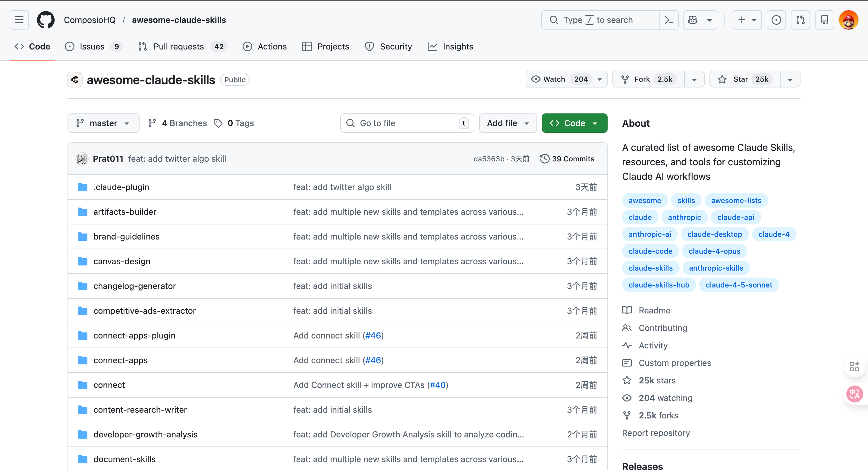Open the Copilot chat icon
This screenshot has height=470, width=868.
tap(693, 20)
